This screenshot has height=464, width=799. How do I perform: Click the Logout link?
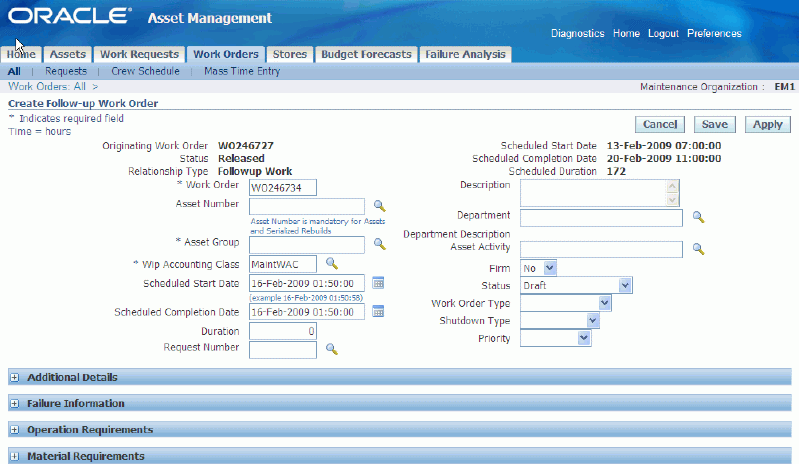pyautogui.click(x=663, y=34)
